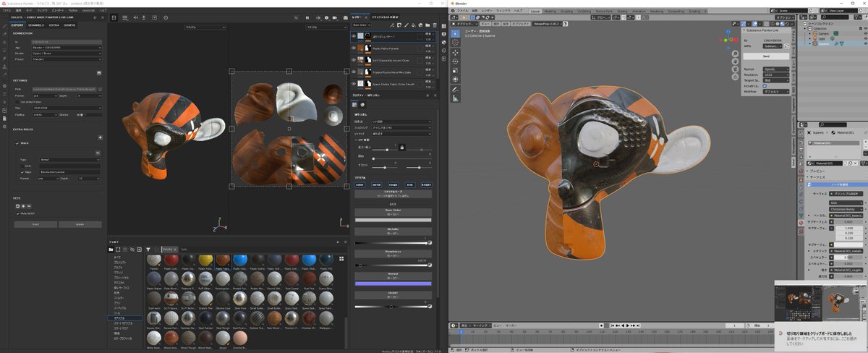The height and width of the screenshot is (353, 868).
Task: Select Plastic Glossy blue material thumbnail
Action: coord(241,260)
